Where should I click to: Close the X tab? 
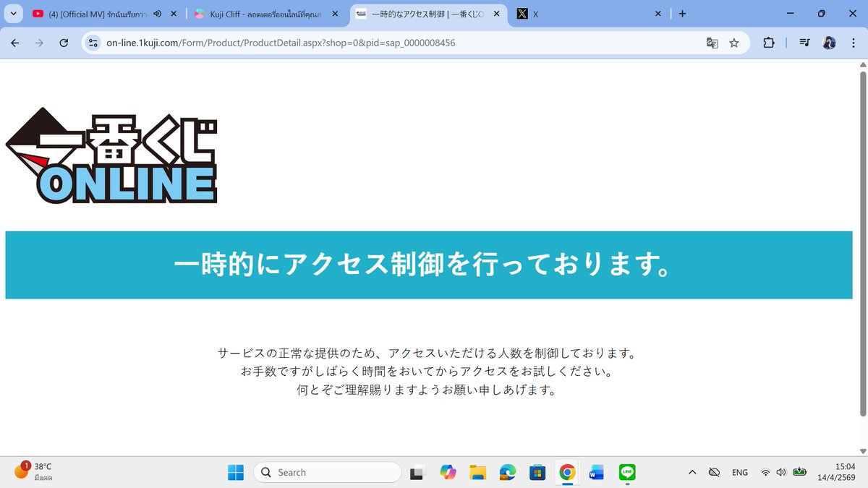(658, 13)
